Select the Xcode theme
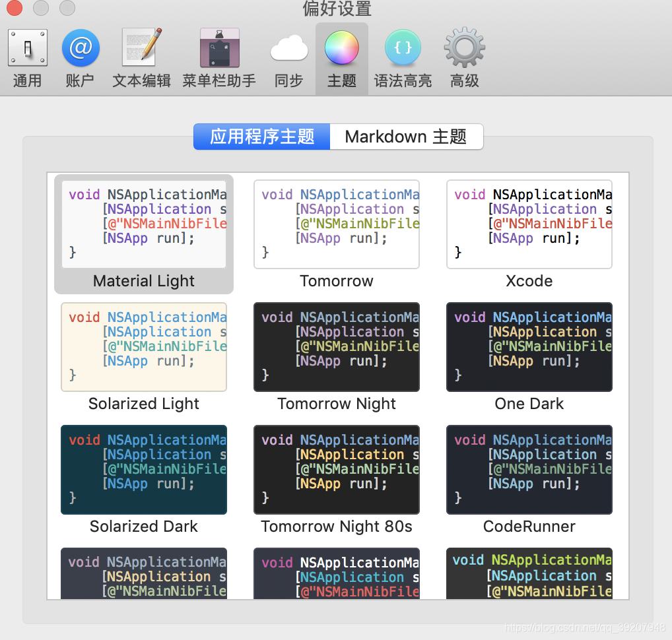The height and width of the screenshot is (640, 672). pos(529,224)
